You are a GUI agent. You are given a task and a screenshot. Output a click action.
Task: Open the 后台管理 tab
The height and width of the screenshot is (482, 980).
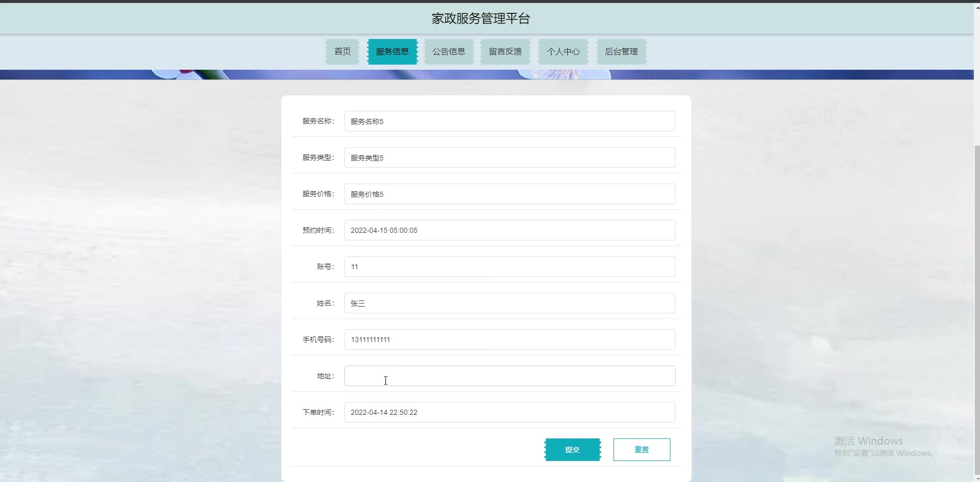pyautogui.click(x=621, y=52)
